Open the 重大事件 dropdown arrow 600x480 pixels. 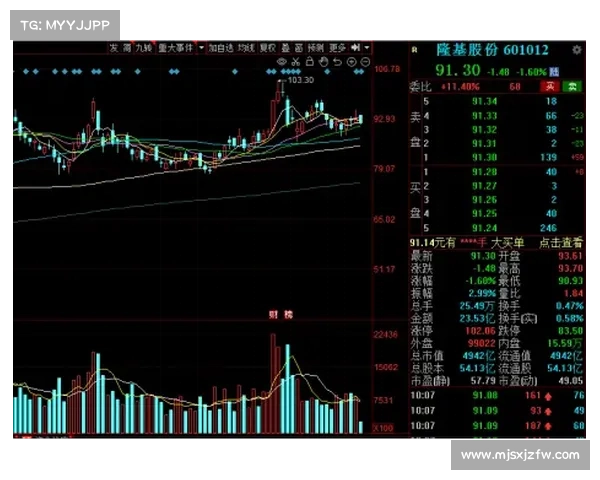pyautogui.click(x=201, y=47)
